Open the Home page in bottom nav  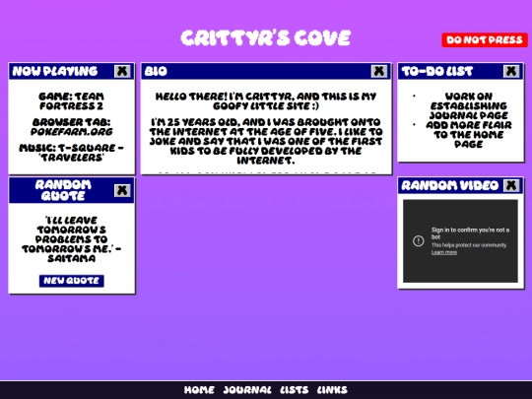tap(199, 390)
